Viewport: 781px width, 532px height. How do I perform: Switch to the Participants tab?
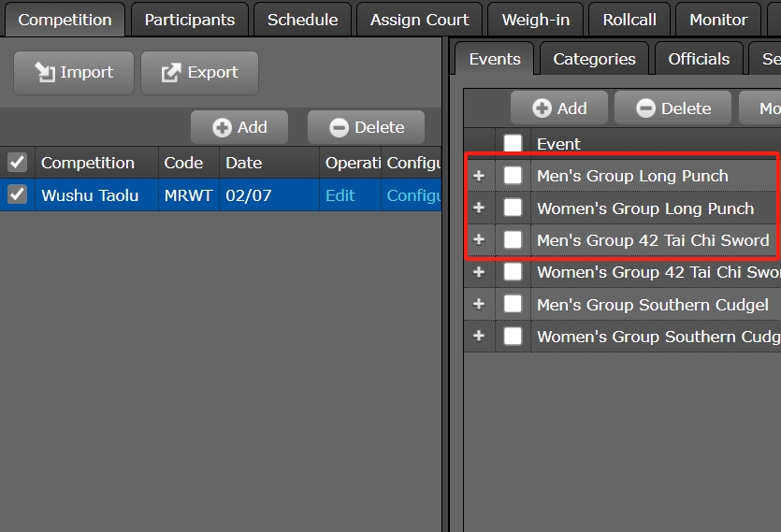(189, 20)
